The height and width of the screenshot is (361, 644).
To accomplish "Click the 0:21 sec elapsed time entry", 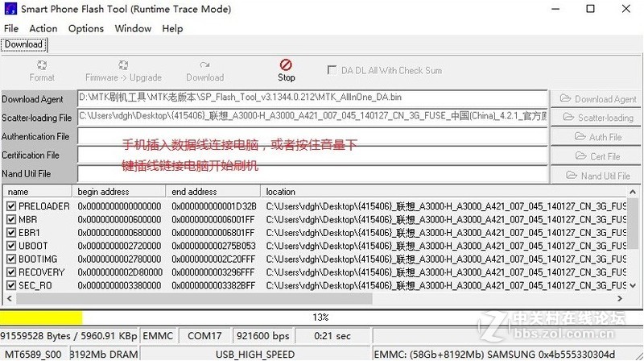I will (332, 336).
